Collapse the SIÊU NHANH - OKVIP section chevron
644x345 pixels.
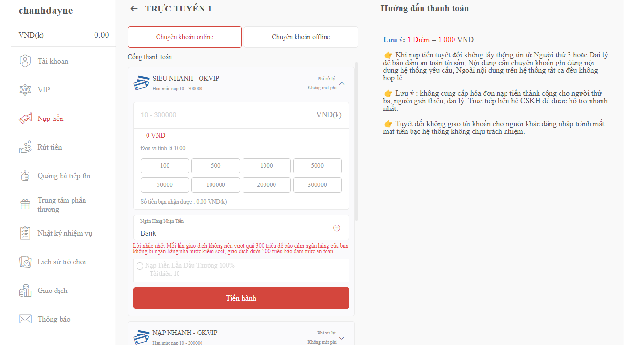[x=341, y=84]
